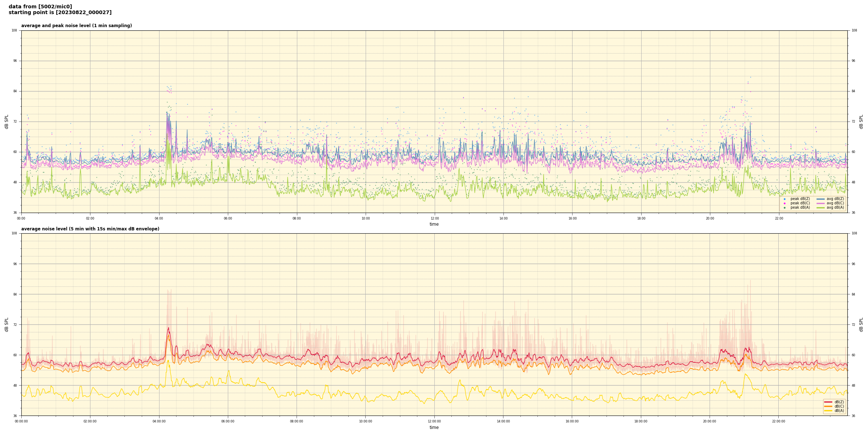Click the 'starting point is [20230822_000027]' text
Screen dimensions: 868x434
[x=60, y=13]
